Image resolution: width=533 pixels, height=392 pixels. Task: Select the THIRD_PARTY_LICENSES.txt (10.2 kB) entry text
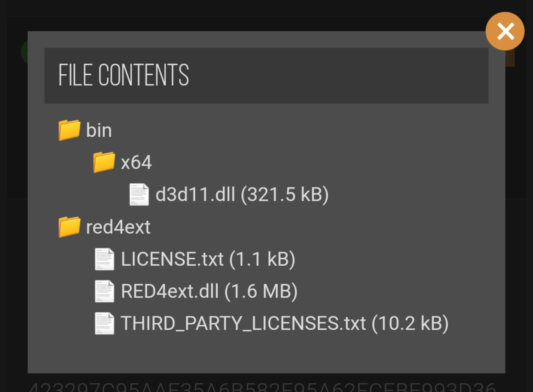[285, 323]
